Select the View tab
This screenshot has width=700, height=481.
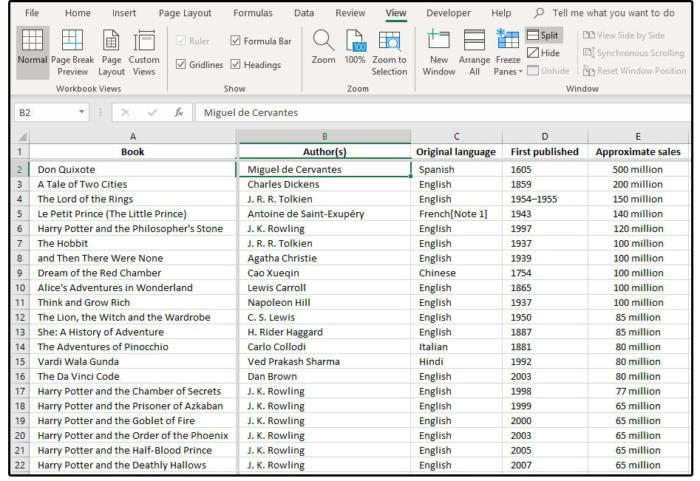(x=396, y=13)
